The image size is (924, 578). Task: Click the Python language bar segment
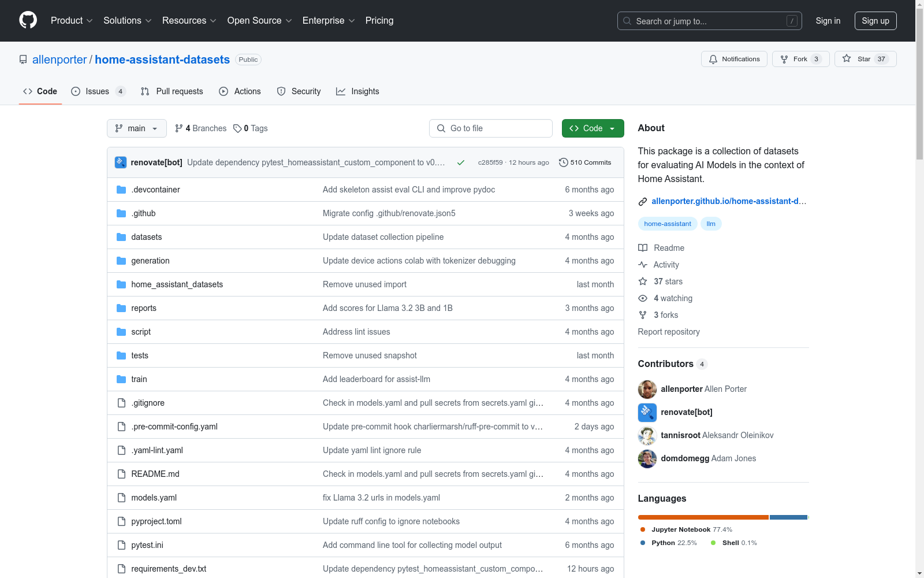point(788,517)
